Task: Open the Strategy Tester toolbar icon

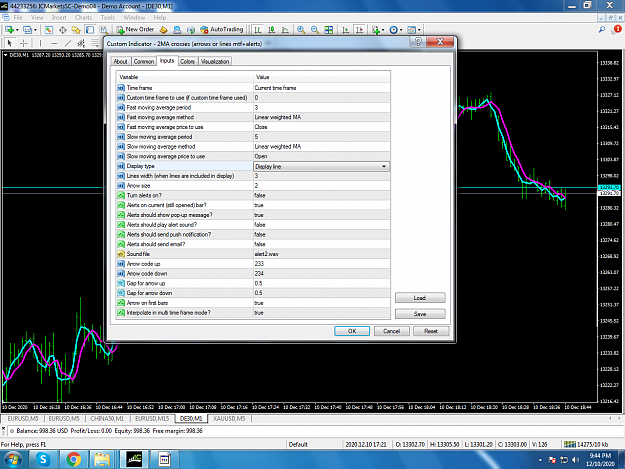Action: (103, 30)
